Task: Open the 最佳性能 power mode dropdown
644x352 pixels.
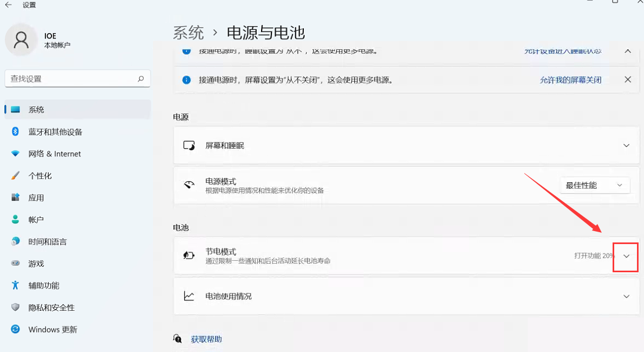Action: pos(595,185)
